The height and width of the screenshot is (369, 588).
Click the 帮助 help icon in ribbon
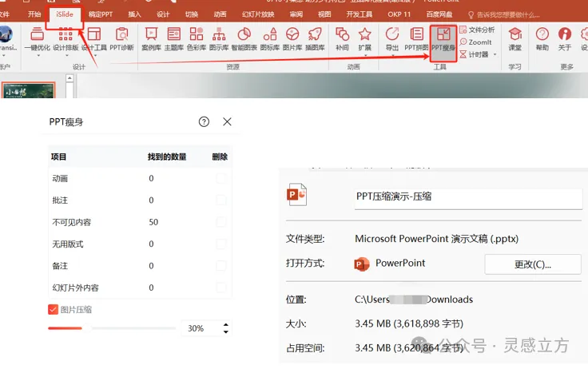point(542,34)
